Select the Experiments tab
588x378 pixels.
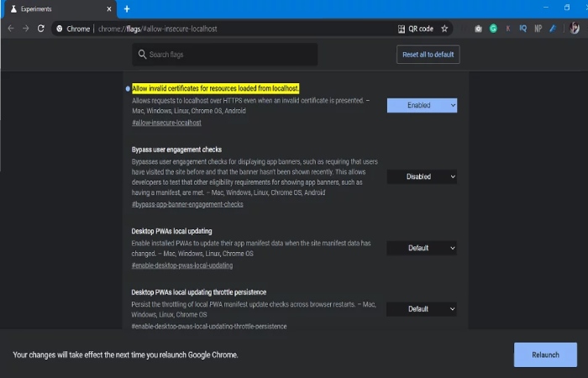60,9
